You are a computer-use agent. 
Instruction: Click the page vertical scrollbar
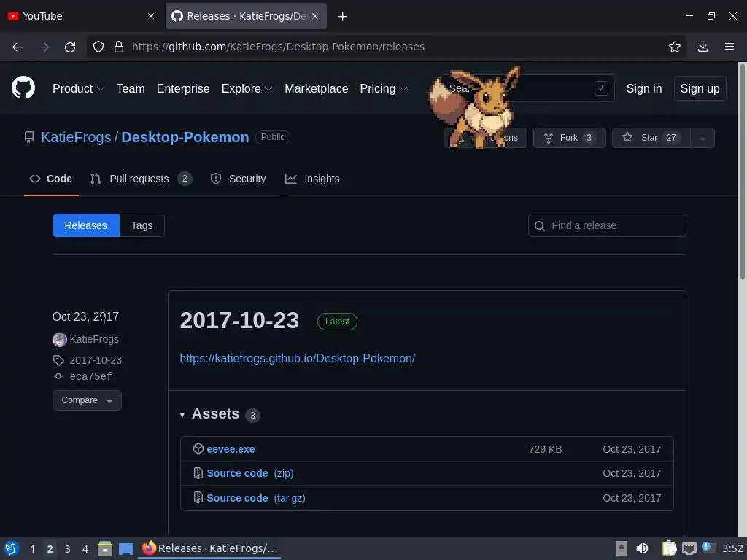coord(742,171)
